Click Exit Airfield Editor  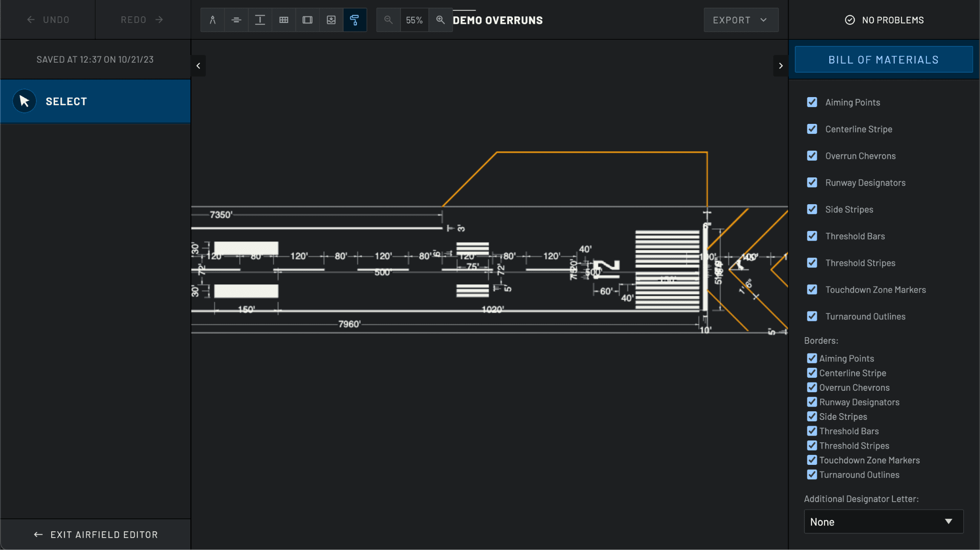click(96, 535)
